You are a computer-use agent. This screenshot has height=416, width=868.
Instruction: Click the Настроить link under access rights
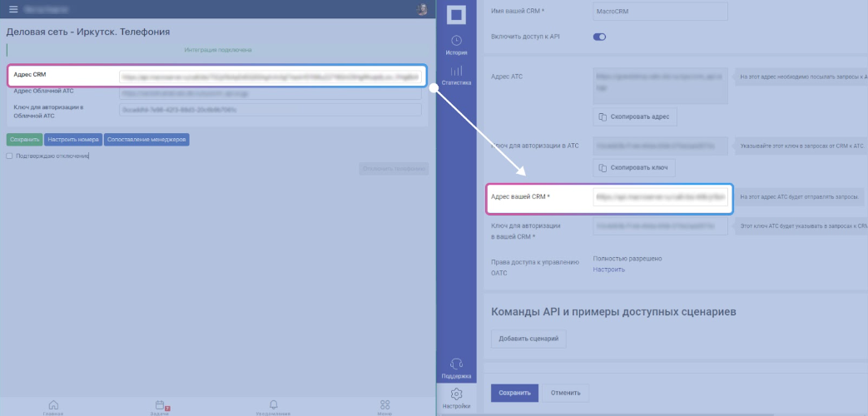[608, 270]
